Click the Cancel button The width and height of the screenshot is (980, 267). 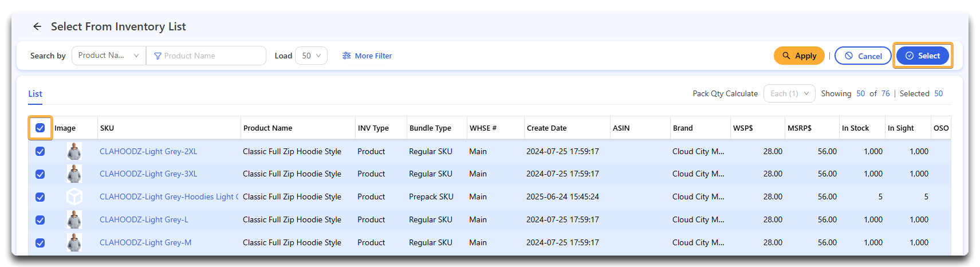click(x=863, y=56)
